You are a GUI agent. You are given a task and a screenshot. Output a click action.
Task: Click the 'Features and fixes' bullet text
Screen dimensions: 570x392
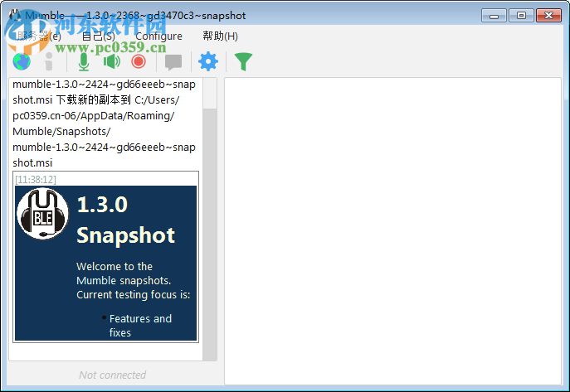(x=140, y=326)
